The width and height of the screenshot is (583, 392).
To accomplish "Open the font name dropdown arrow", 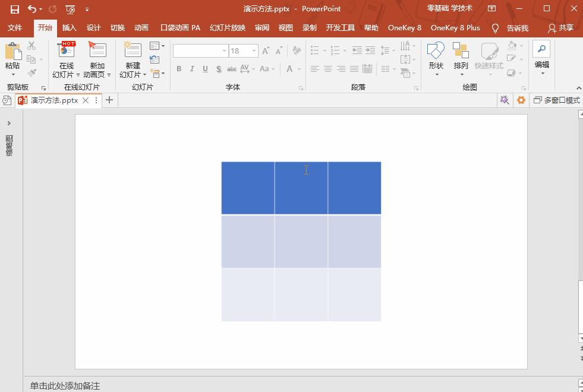I will [x=224, y=51].
